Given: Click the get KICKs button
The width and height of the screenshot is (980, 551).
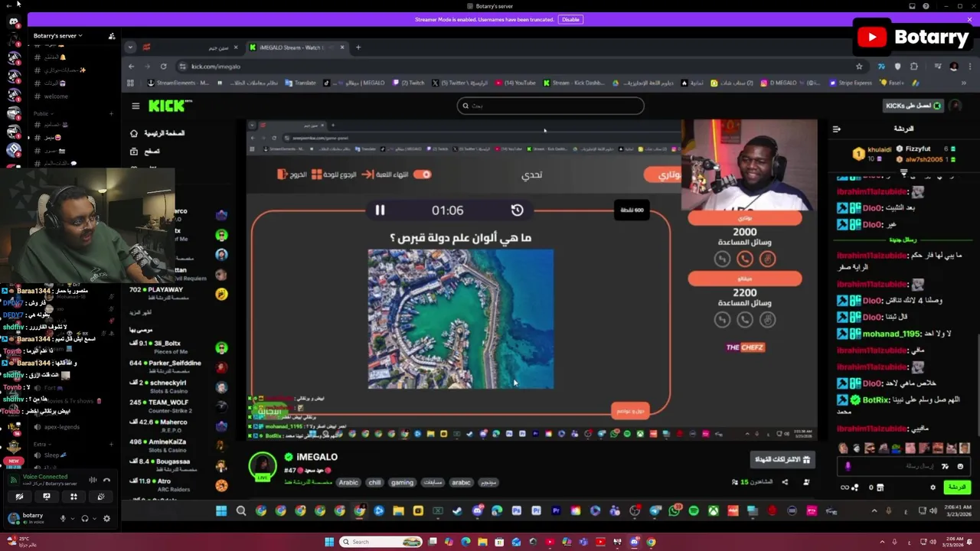Looking at the screenshot, I should pyautogui.click(x=914, y=106).
